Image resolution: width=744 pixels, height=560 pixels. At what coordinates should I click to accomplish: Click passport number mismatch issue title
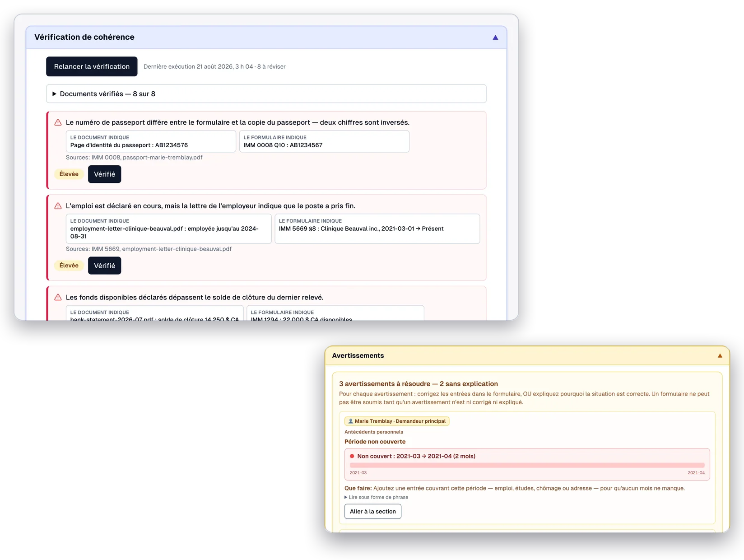coord(237,122)
